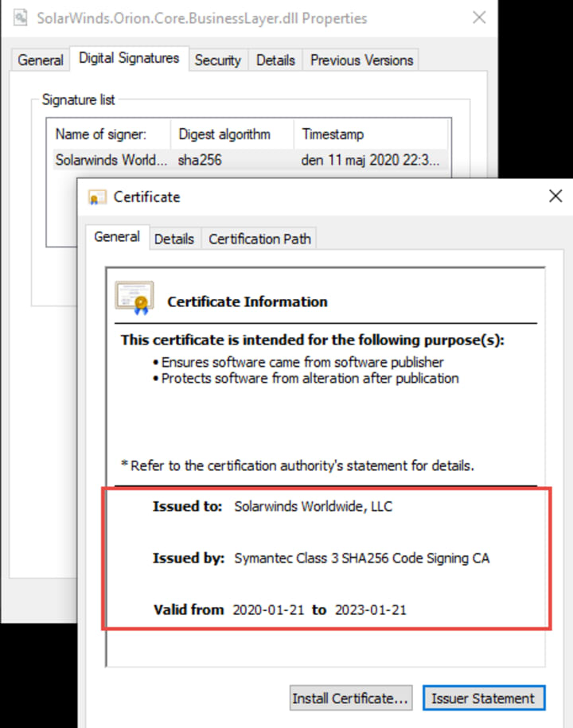Viewport: 573px width, 728px height.
Task: Click the Issuer Statement button
Action: 483,699
